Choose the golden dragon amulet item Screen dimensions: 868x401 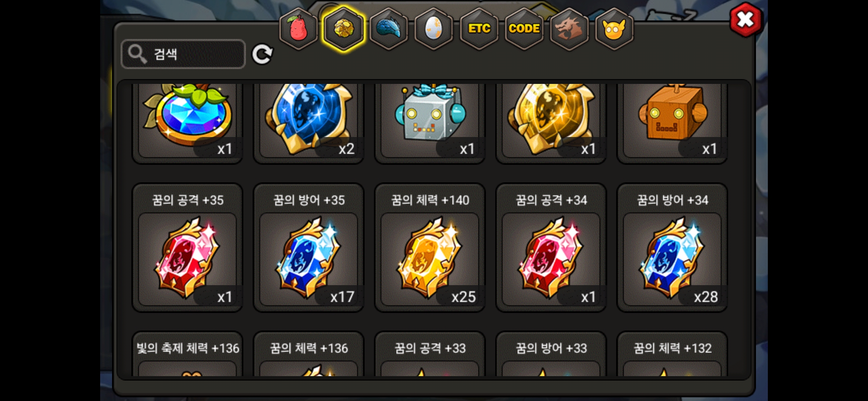(551, 123)
